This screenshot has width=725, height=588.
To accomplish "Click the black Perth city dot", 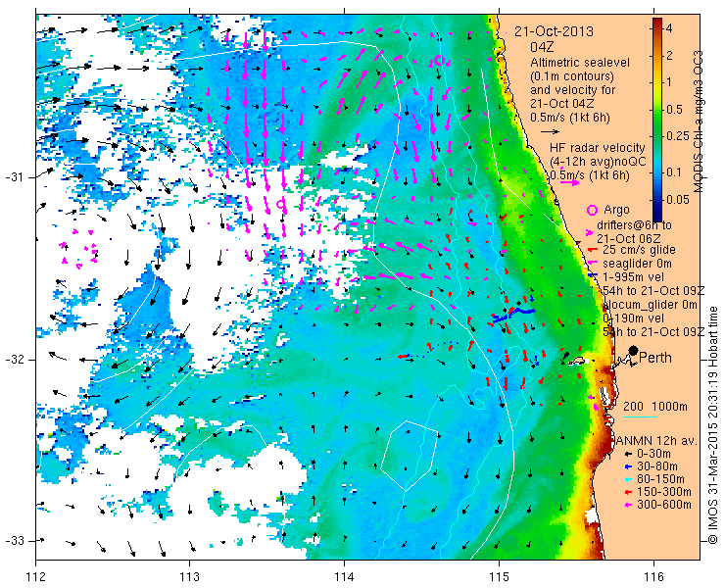I will pyautogui.click(x=634, y=350).
